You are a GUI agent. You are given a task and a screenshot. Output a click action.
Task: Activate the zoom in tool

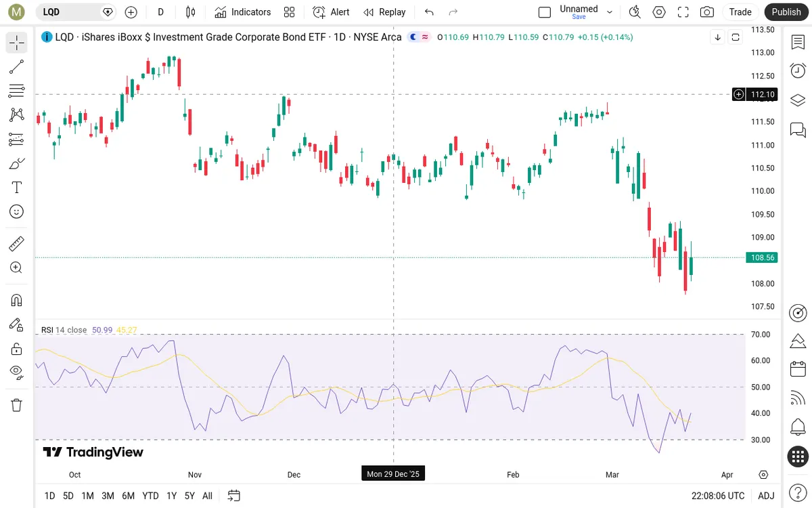tap(17, 268)
